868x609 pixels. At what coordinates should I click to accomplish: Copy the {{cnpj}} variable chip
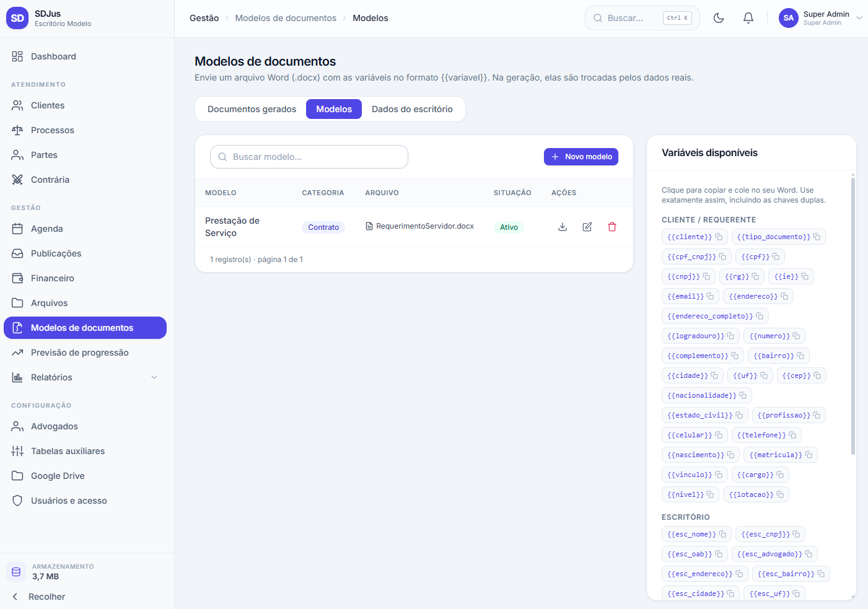tap(688, 276)
